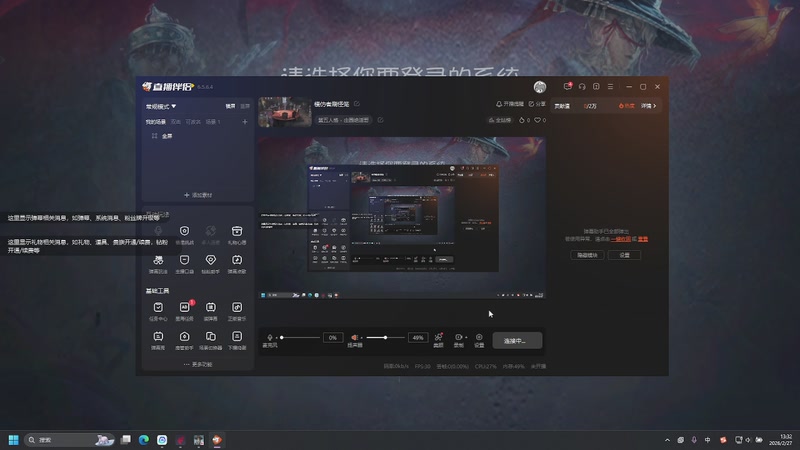Click the 分享 share icon
The image size is (800, 450).
(537, 104)
